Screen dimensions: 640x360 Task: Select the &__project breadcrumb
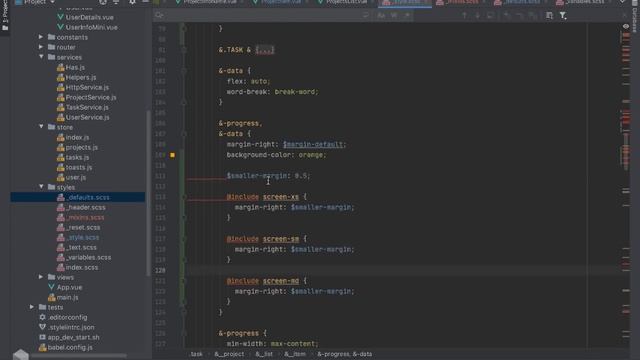229,354
